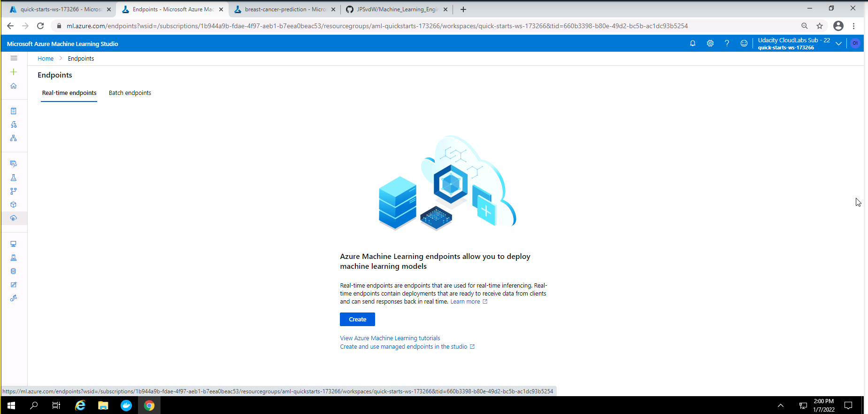This screenshot has width=868, height=414.
Task: Bookmark this page with star icon
Action: pos(820,26)
